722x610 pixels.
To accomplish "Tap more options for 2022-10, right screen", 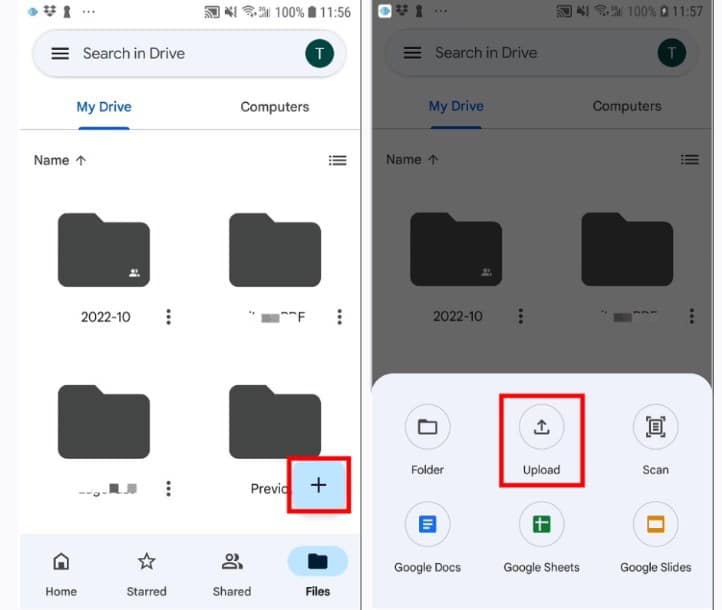I will click(521, 316).
